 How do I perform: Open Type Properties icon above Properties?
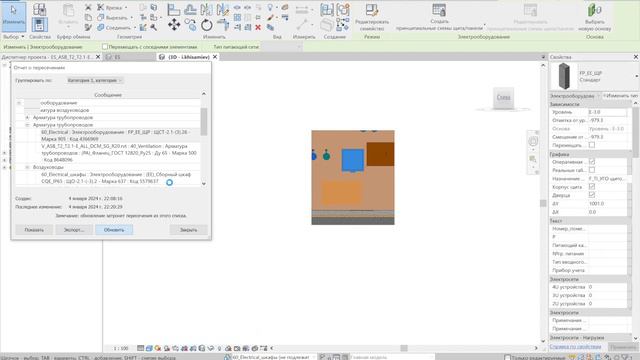click(x=40, y=9)
